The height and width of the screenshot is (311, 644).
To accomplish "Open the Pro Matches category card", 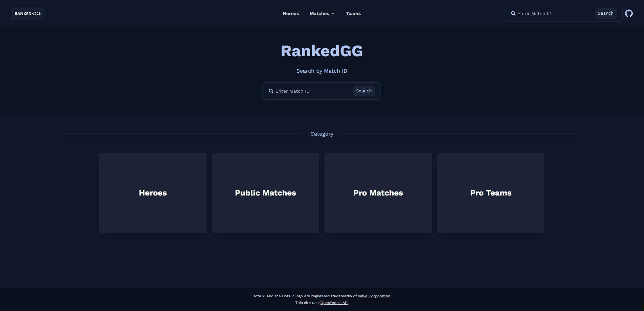I will click(x=378, y=193).
